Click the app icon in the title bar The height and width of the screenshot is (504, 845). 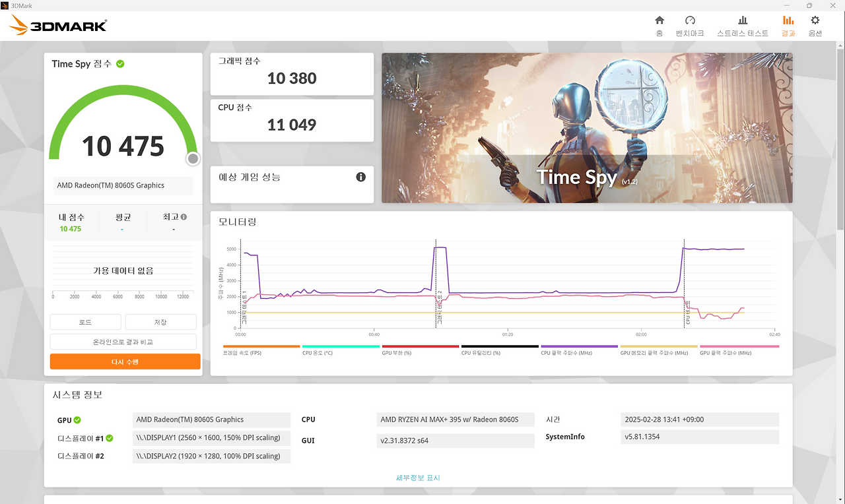click(x=5, y=5)
